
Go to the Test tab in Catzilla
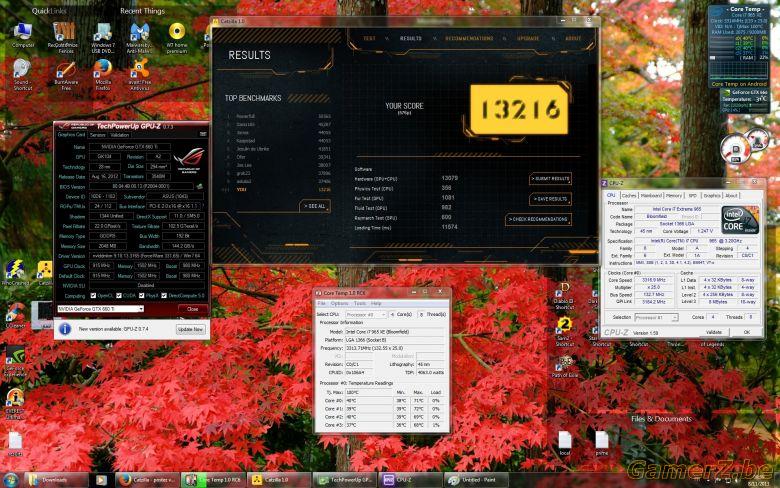(369, 38)
